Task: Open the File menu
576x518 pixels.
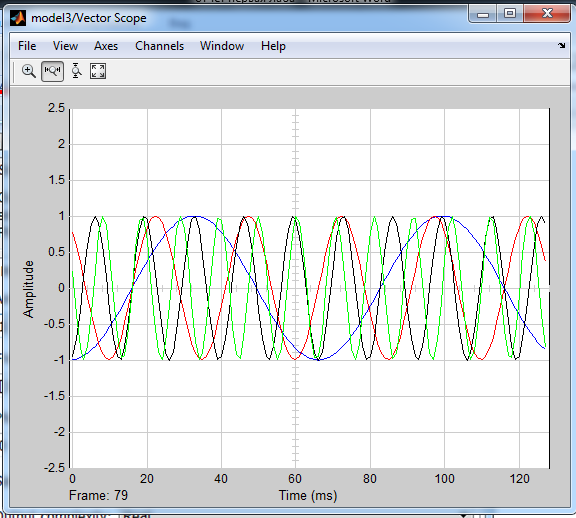Action: click(x=27, y=46)
